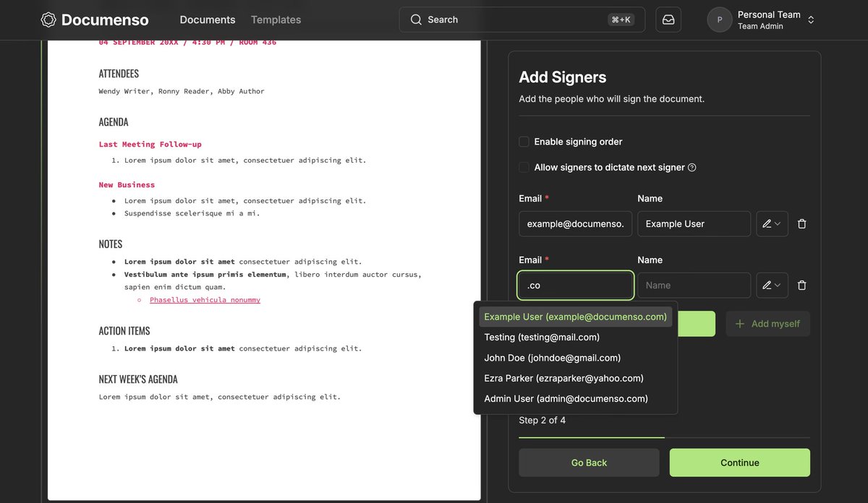The height and width of the screenshot is (503, 868).
Task: Click Suspendisse scelerisque mi a mi text
Action: [x=192, y=214]
